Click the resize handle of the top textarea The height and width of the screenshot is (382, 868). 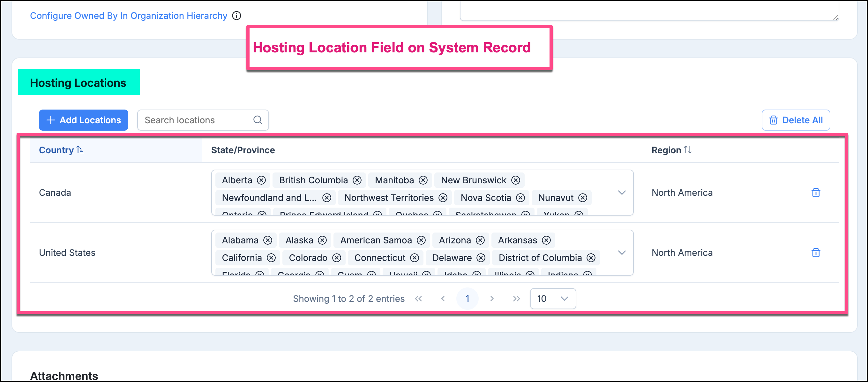pos(835,18)
